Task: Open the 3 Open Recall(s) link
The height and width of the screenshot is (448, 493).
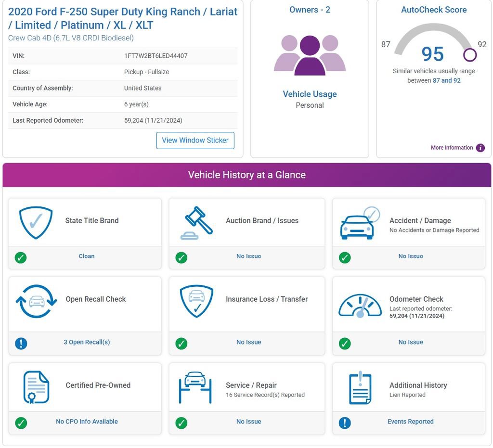Action: tap(87, 342)
